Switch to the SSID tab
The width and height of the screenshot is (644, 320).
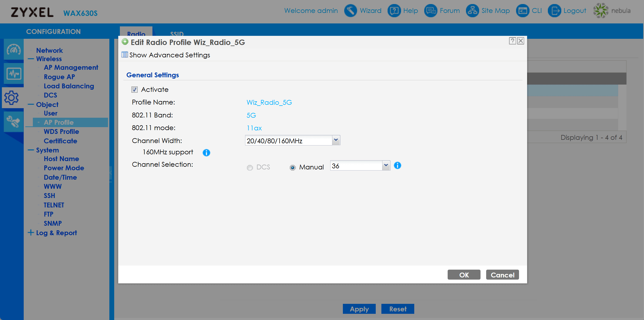(177, 34)
